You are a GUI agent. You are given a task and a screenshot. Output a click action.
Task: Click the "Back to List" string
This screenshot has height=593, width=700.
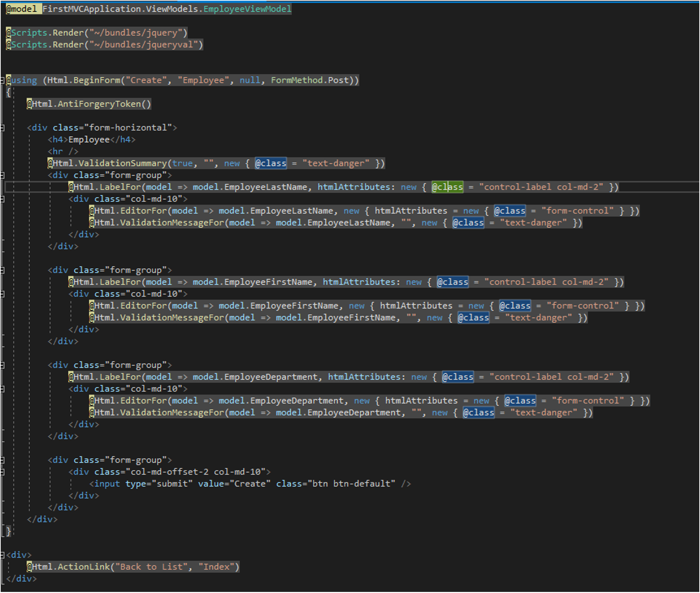pyautogui.click(x=151, y=567)
